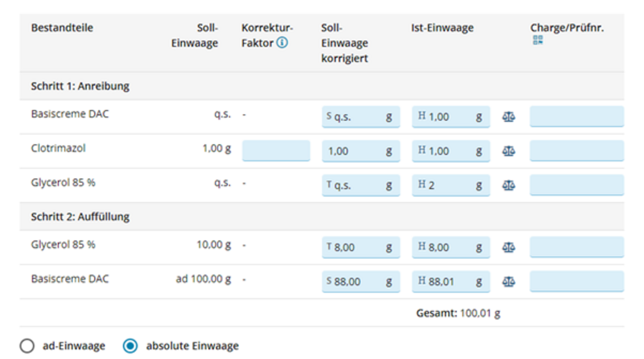Click the S q.s. field in the Basiscreme DAC row

(361, 116)
